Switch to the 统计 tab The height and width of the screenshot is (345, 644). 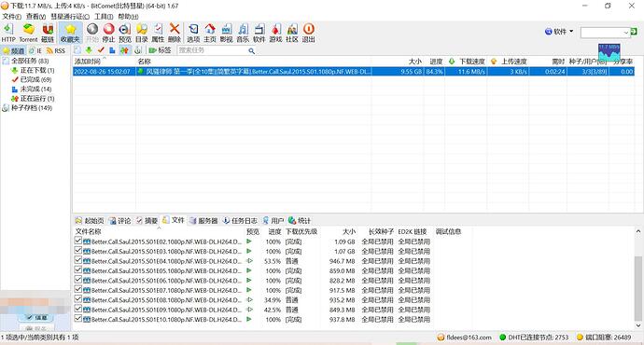coord(300,221)
